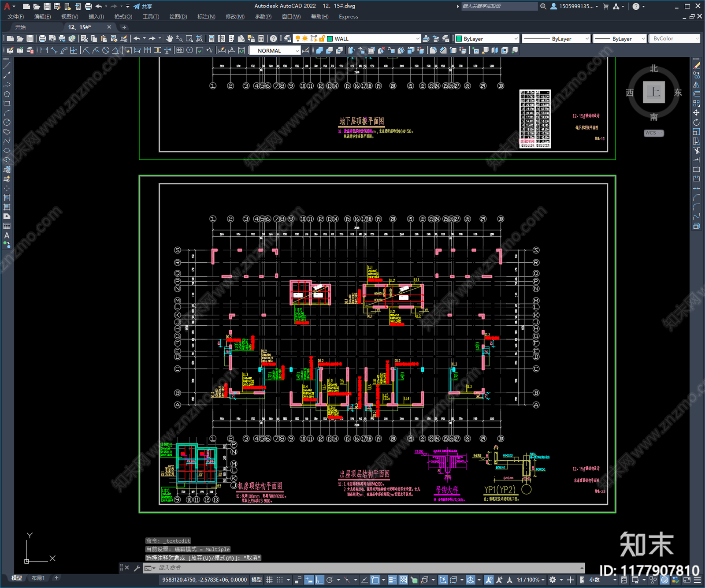
Task: Toggle Ortho mode in status bar
Action: tap(319, 580)
